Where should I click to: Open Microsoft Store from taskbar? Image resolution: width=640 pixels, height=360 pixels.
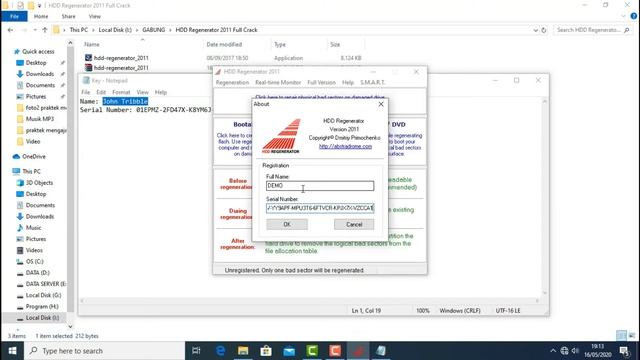pyautogui.click(x=266, y=351)
